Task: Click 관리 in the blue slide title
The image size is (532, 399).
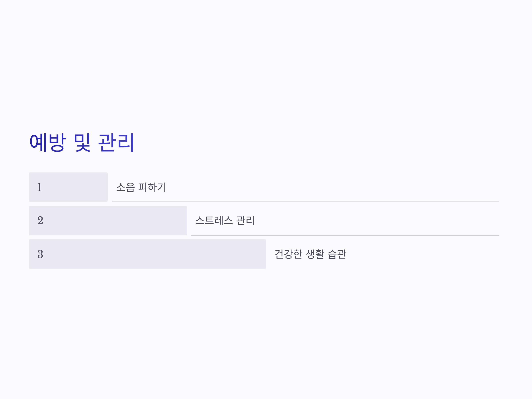Action: click(116, 142)
